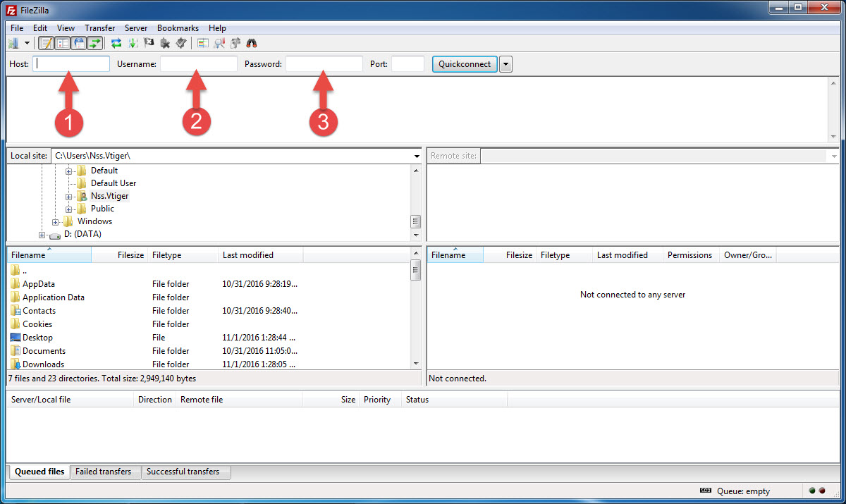Switch to the Failed transfers tab
The height and width of the screenshot is (504, 846).
click(x=104, y=472)
